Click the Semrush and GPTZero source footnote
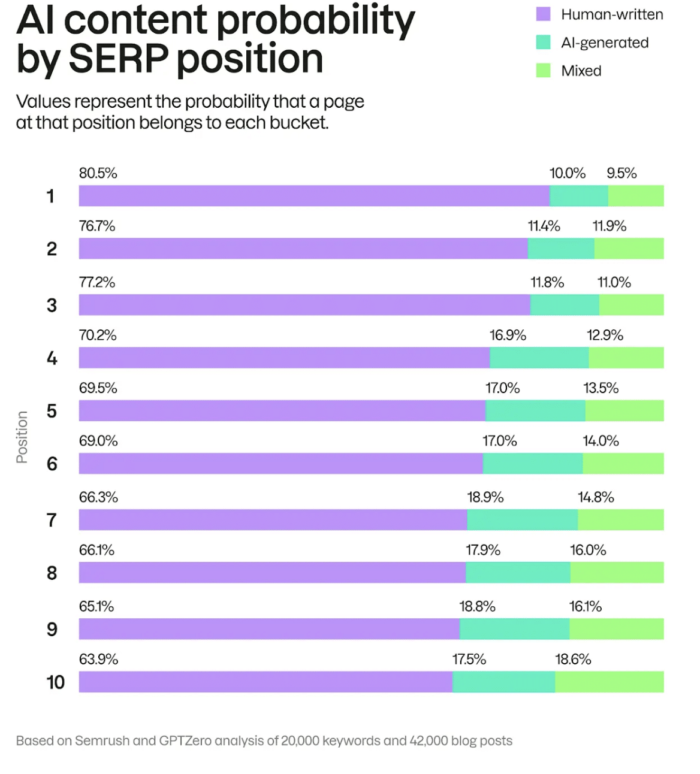 (x=264, y=741)
